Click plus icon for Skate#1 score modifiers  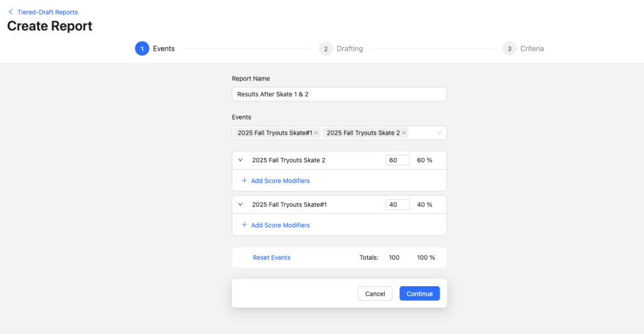coord(245,225)
